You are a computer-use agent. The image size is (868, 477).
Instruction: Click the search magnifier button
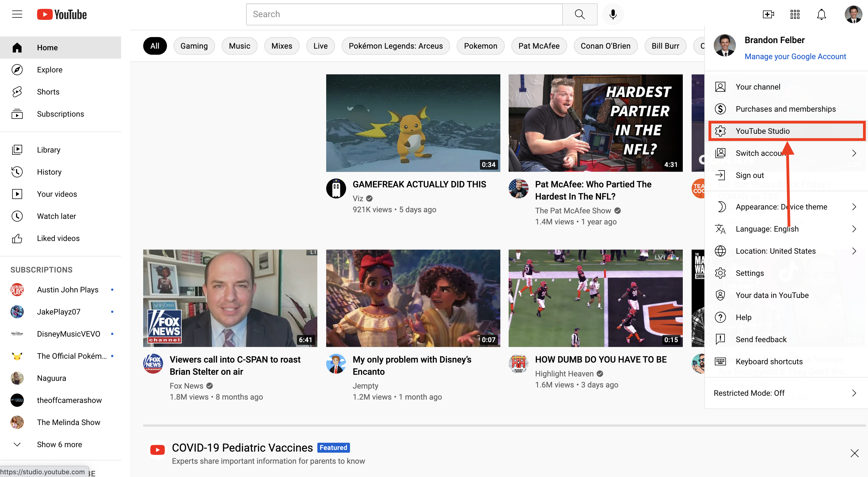pos(580,14)
